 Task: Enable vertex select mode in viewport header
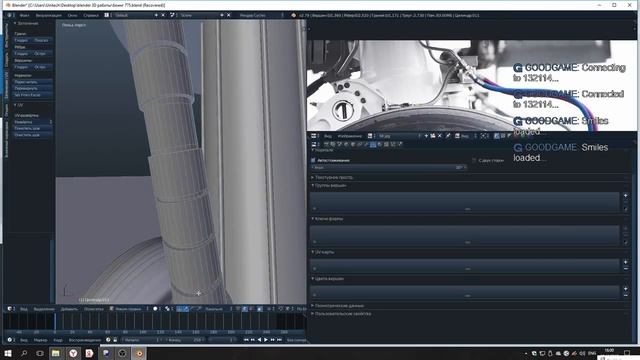[238, 309]
